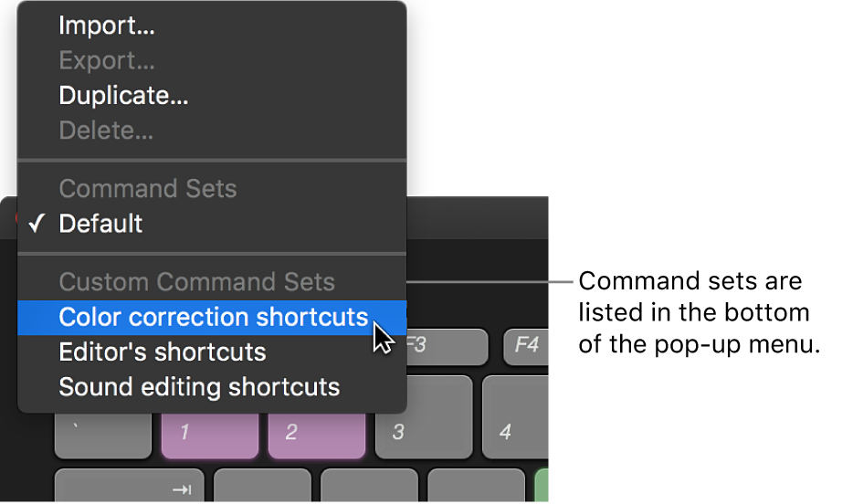
Task: Select the dimmed Delete... menu item
Action: pos(106,130)
